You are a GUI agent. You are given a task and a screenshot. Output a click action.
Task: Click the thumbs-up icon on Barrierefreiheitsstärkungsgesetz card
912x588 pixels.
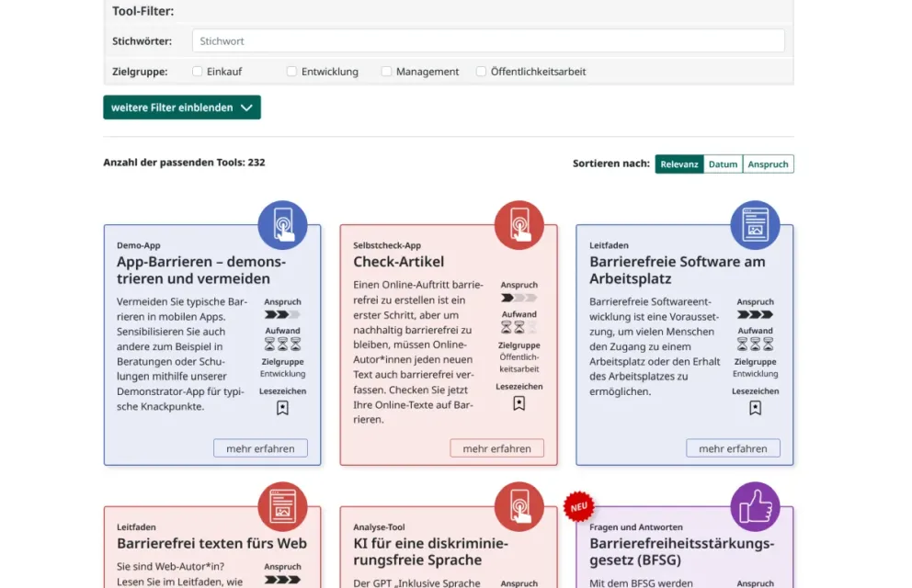[755, 506]
